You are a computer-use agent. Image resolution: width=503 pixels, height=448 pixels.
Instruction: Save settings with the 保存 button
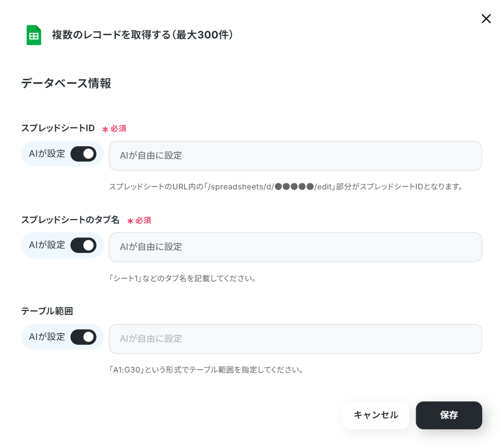pyautogui.click(x=449, y=415)
